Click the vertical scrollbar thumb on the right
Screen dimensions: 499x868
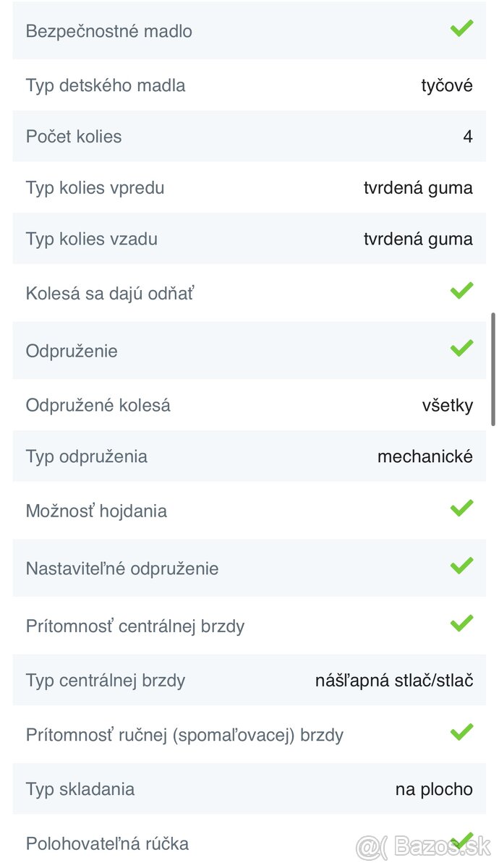(493, 369)
